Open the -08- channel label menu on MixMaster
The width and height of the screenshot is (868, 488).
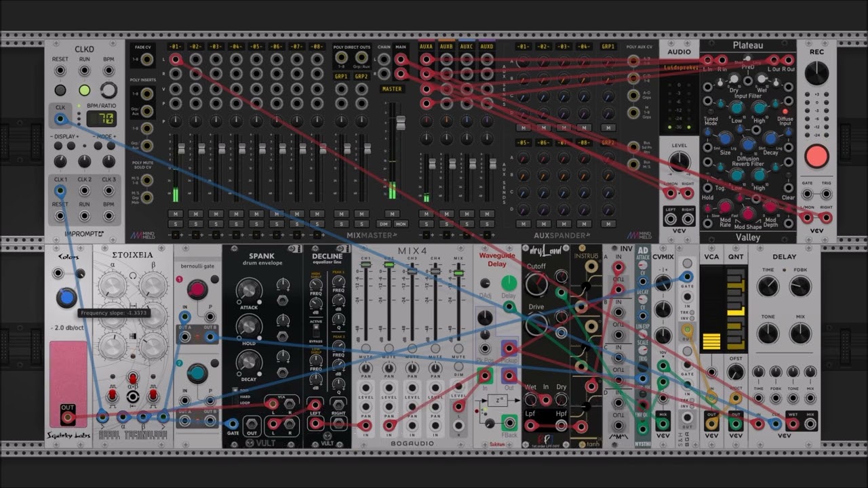point(317,46)
